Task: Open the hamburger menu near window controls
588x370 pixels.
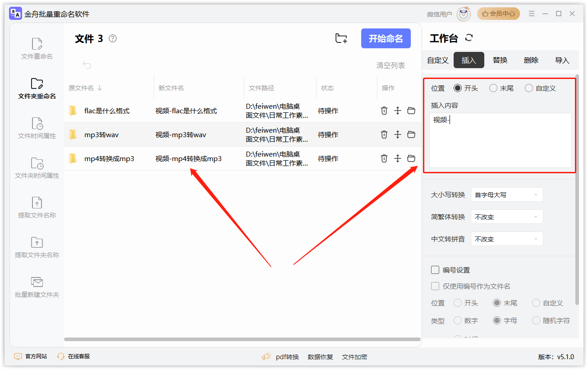Action: (x=532, y=14)
